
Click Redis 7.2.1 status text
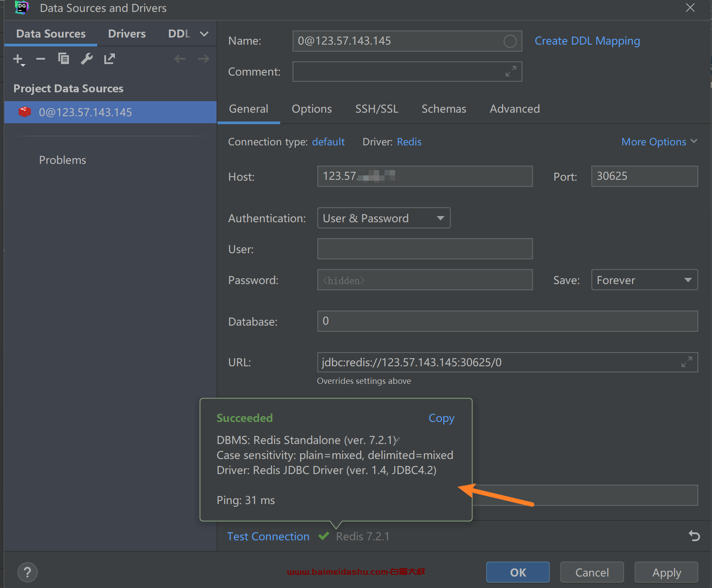tap(363, 536)
